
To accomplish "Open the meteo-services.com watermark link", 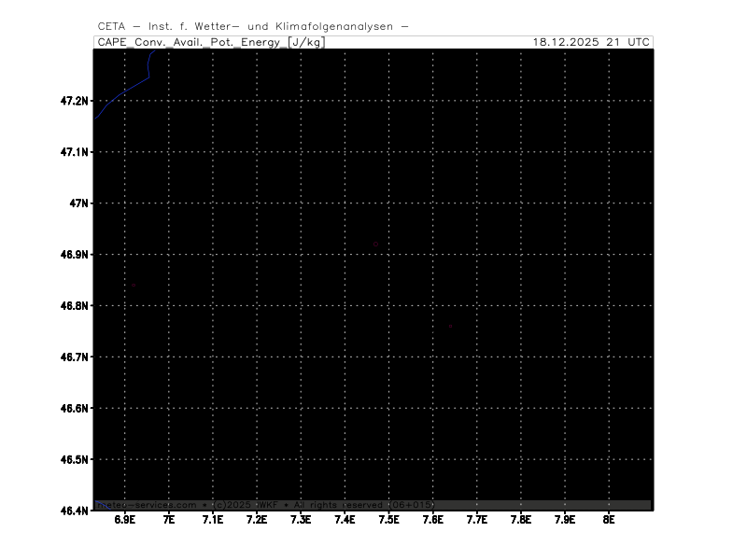I will (147, 505).
